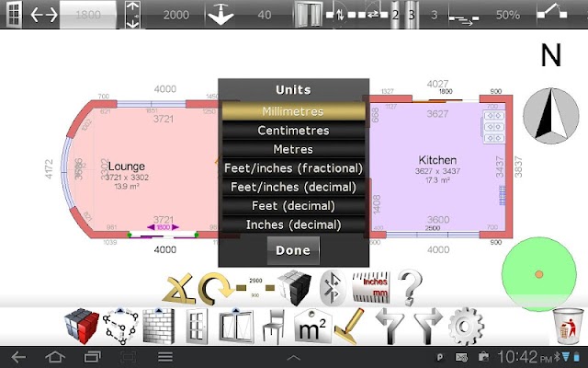Toggle the dimension line display icon
Screen dimensions: 588x368
(255, 288)
